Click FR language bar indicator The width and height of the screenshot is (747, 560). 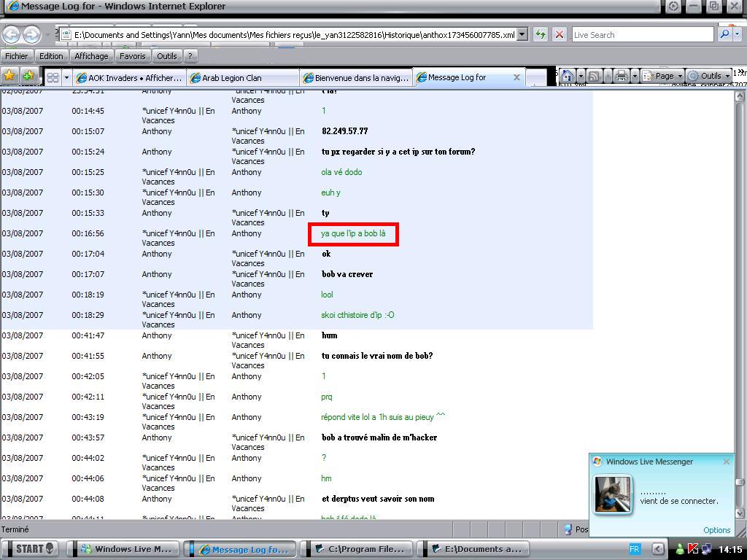click(634, 548)
